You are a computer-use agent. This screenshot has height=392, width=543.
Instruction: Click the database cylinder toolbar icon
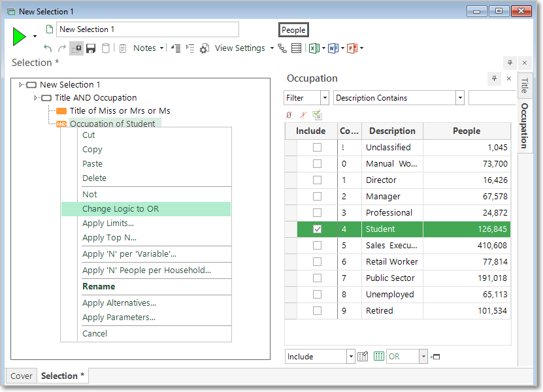pos(106,48)
